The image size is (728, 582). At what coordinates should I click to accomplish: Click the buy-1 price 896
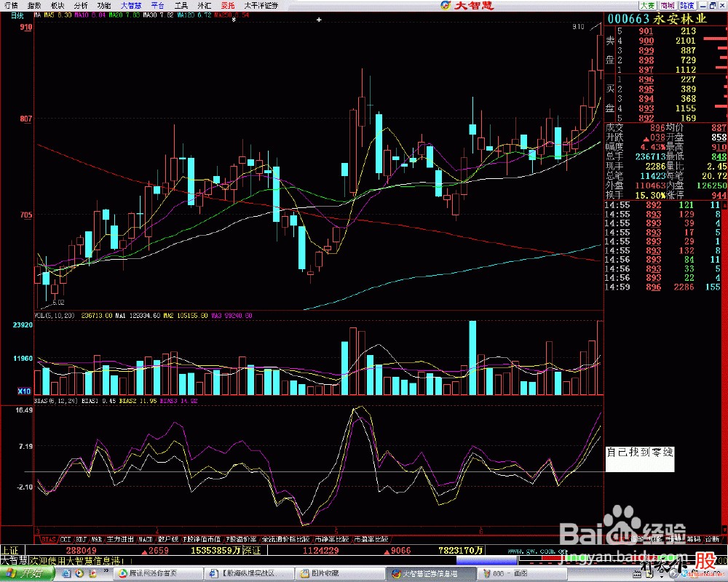click(x=646, y=79)
